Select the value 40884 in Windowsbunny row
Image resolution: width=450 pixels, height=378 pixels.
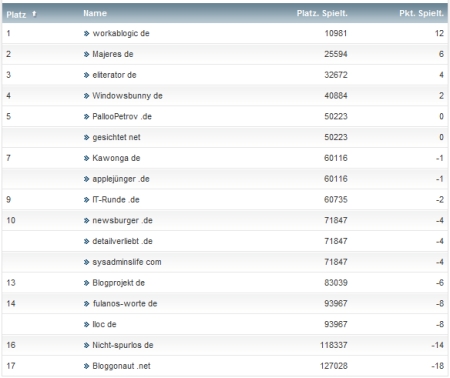336,96
